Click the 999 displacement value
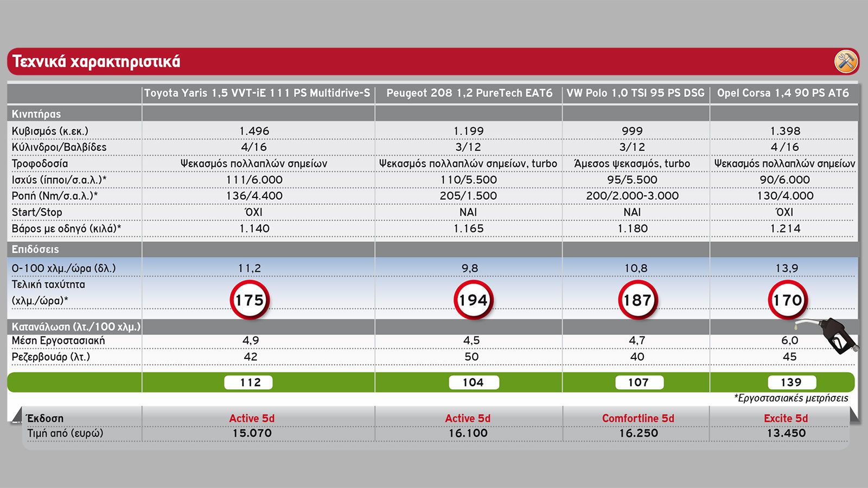868x488 pixels. click(x=633, y=131)
